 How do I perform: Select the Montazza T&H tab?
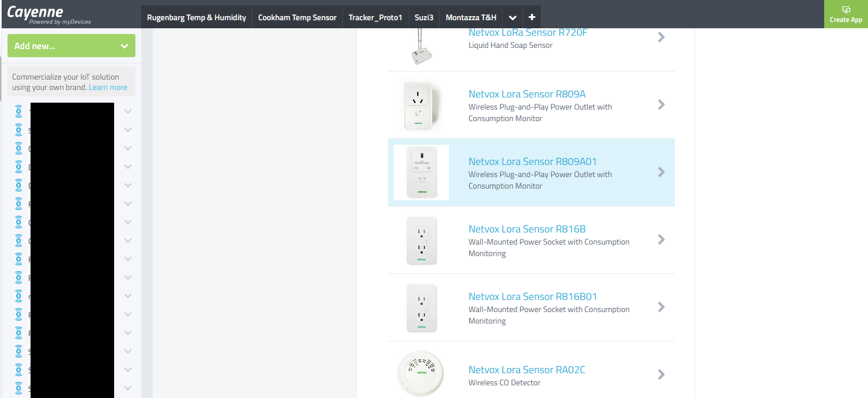click(471, 16)
